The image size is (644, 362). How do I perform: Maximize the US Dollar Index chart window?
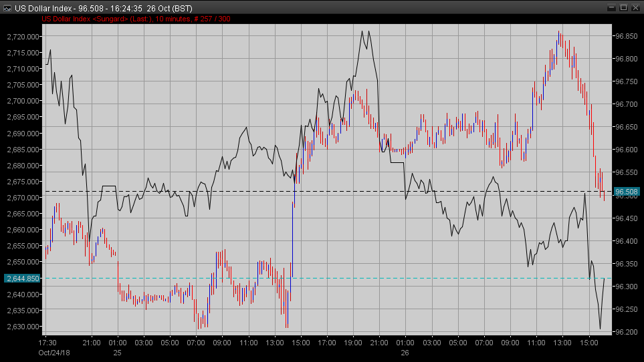[623, 7]
